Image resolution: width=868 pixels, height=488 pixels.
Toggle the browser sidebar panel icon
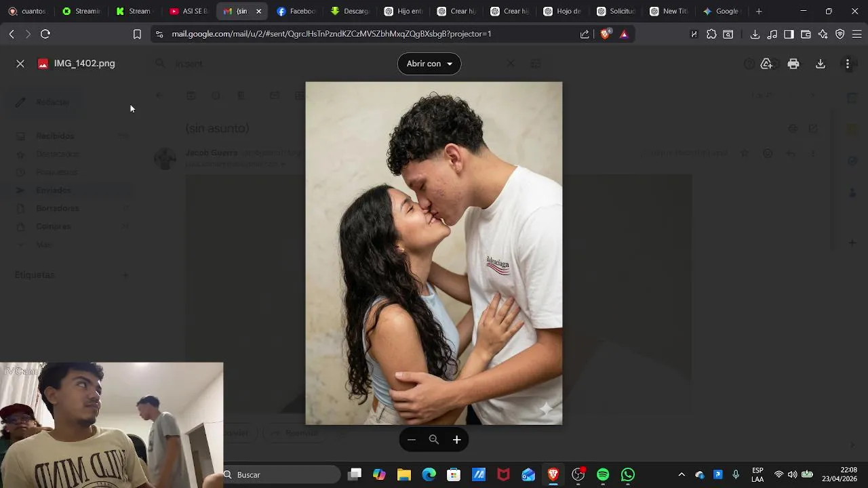point(789,34)
